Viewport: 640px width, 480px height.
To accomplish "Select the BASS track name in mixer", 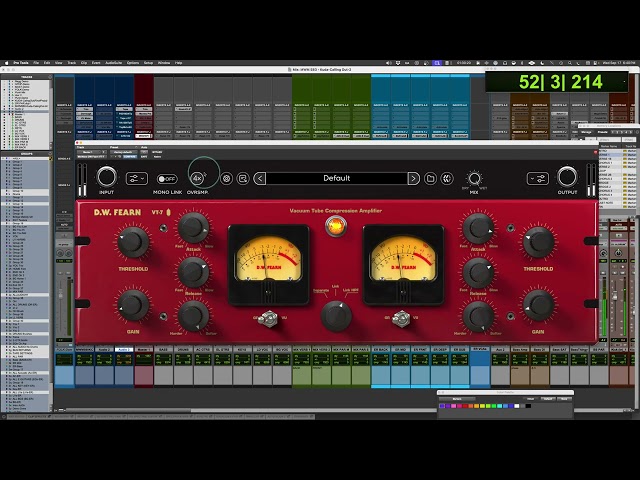I will pyautogui.click(x=163, y=350).
